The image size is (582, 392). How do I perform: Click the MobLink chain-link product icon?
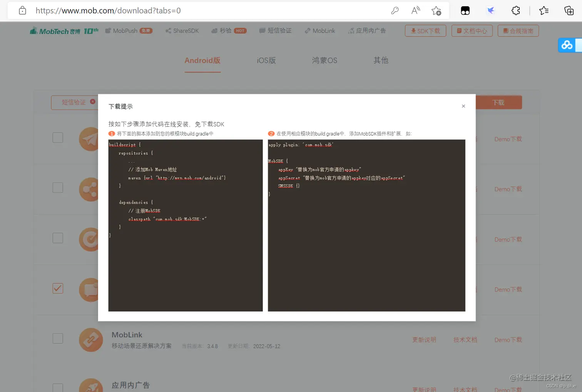[91, 340]
